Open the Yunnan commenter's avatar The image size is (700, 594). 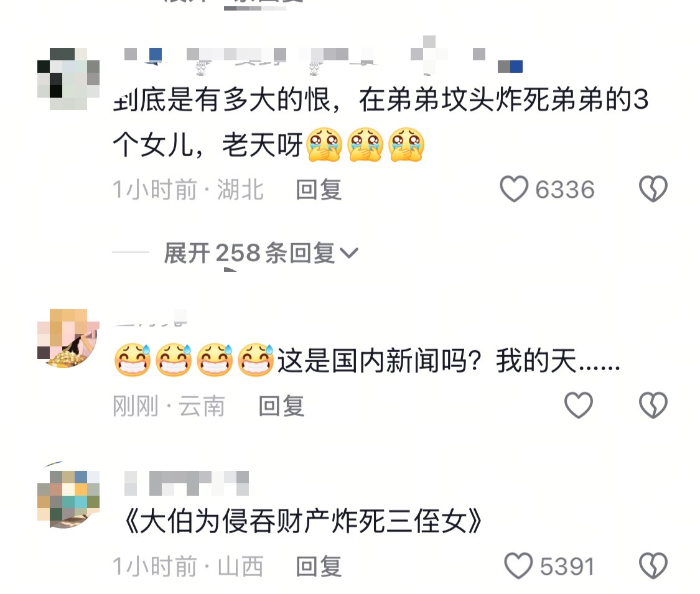(x=68, y=338)
